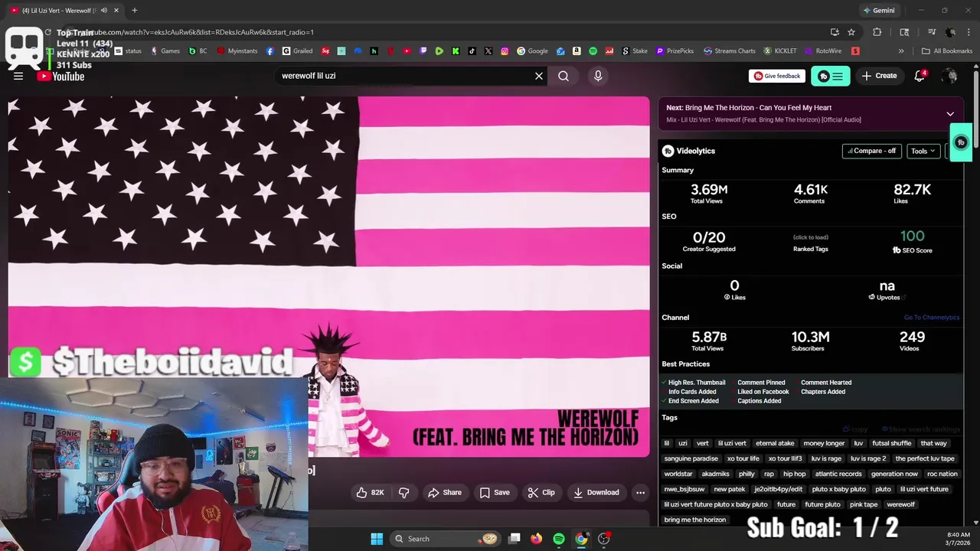Screen dimensions: 980x551
Task: Open the BC bookmark
Action: 198,51
